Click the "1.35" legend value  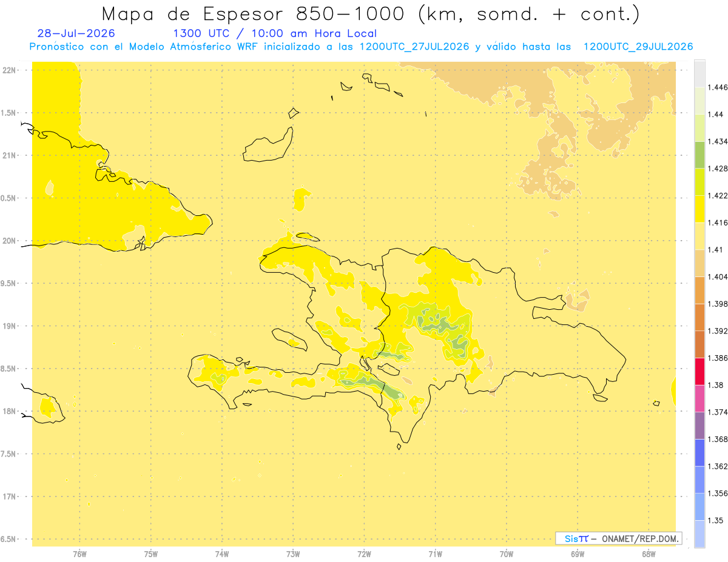tap(715, 521)
